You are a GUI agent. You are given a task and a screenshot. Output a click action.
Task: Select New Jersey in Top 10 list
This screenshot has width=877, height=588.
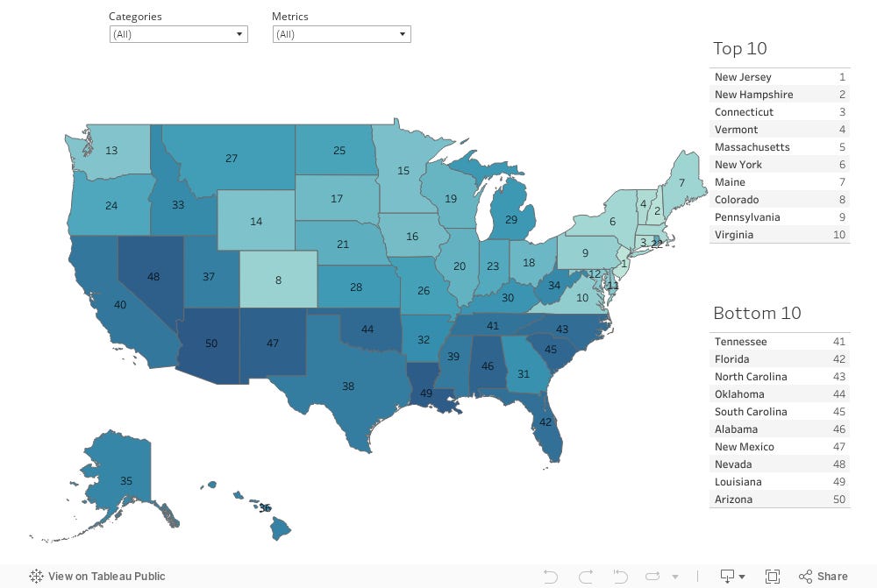[x=780, y=77]
